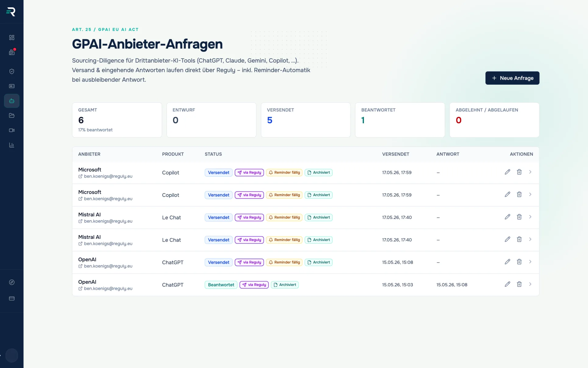Expand the first Mistral AI row chevron

[530, 217]
